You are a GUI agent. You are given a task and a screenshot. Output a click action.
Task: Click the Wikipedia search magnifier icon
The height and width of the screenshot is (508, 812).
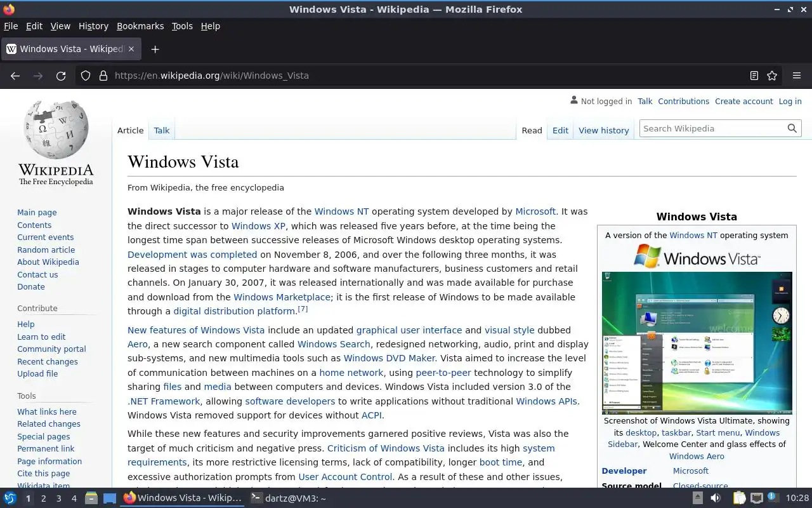[x=792, y=128]
